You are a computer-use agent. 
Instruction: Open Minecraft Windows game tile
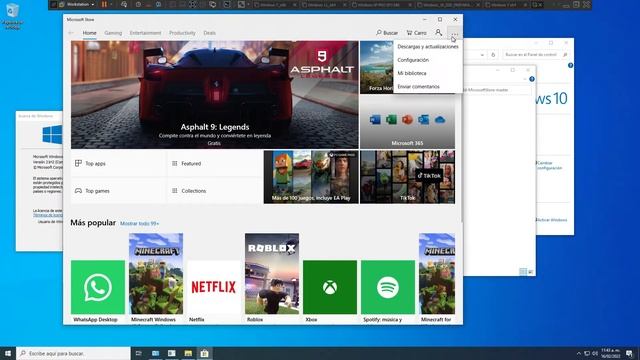[156, 273]
